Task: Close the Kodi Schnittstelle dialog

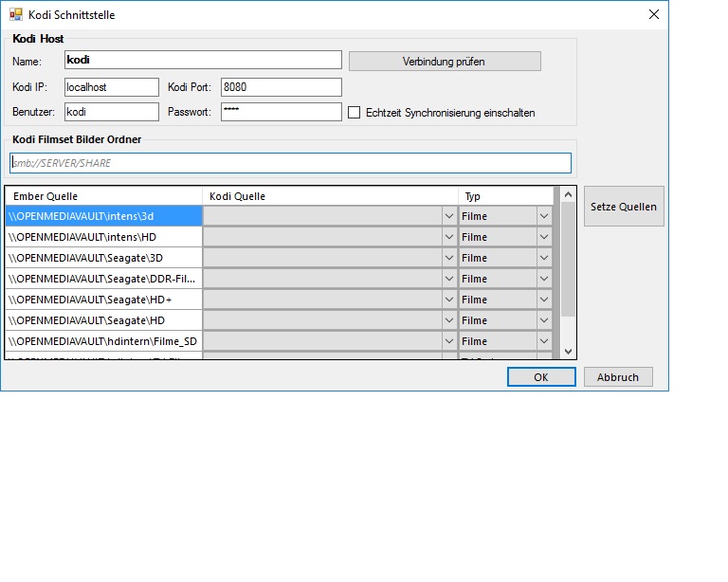Action: pyautogui.click(x=654, y=14)
